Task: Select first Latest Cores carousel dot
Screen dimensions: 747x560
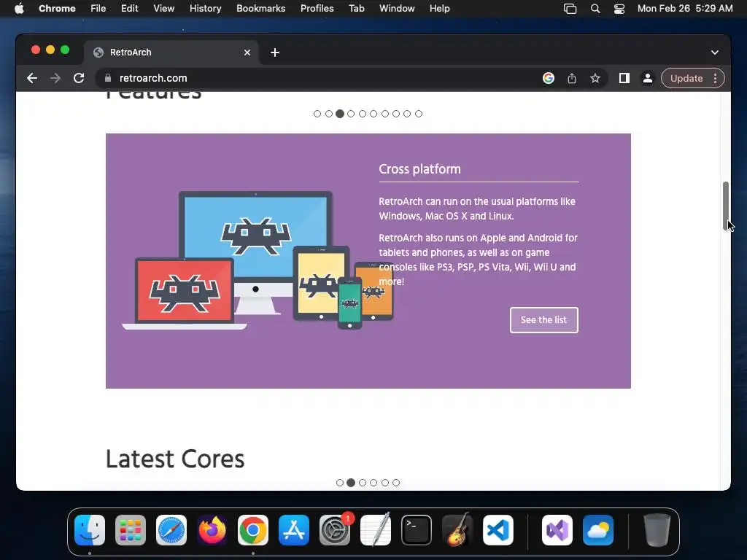Action: (x=340, y=483)
